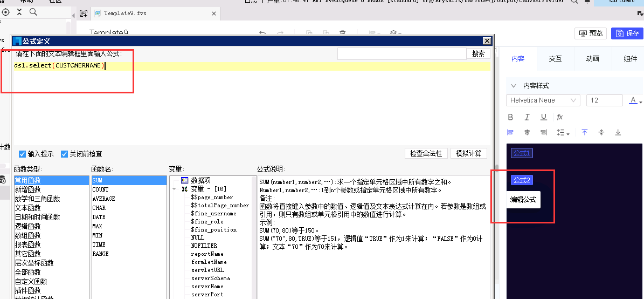
Task: Click the locate target icon in left panel
Action: pos(6,12)
